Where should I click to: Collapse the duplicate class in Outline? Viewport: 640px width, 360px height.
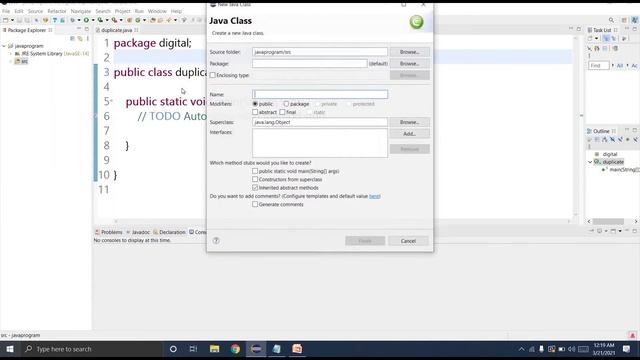point(590,162)
